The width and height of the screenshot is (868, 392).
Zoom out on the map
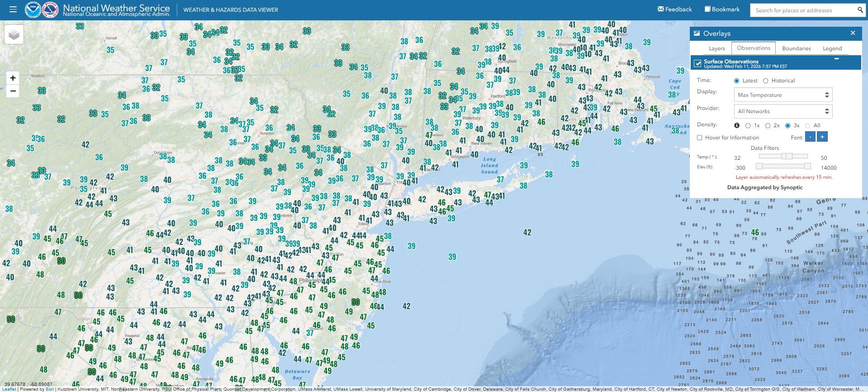[13, 91]
